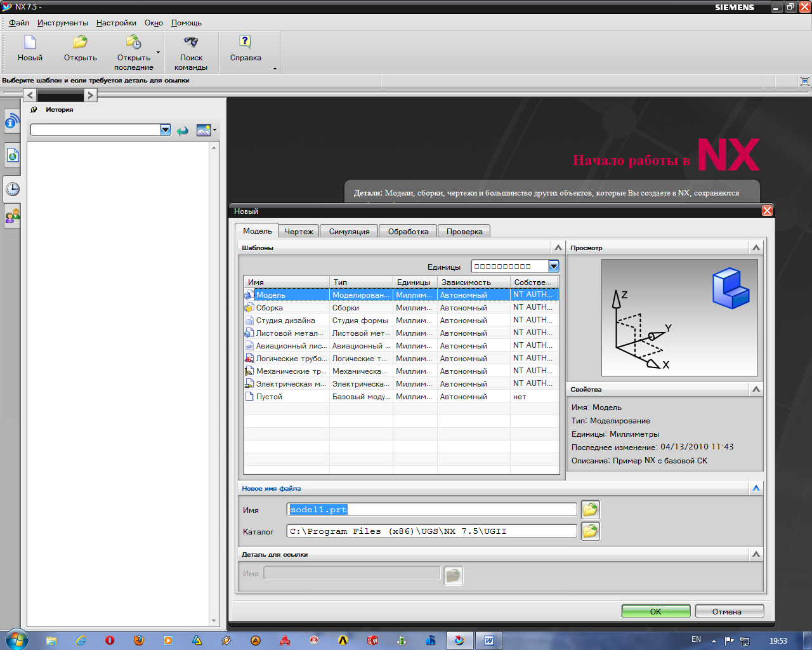Launch Opera from the taskbar

point(110,640)
